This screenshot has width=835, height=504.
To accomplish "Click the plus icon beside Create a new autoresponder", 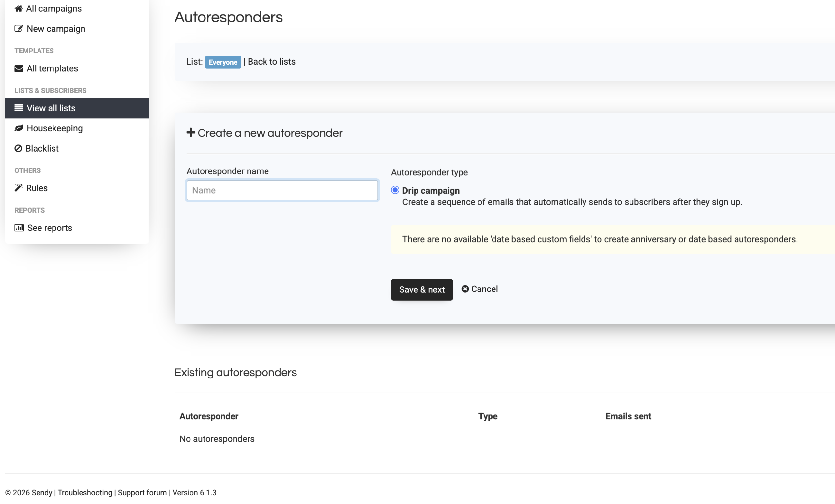I will click(191, 132).
